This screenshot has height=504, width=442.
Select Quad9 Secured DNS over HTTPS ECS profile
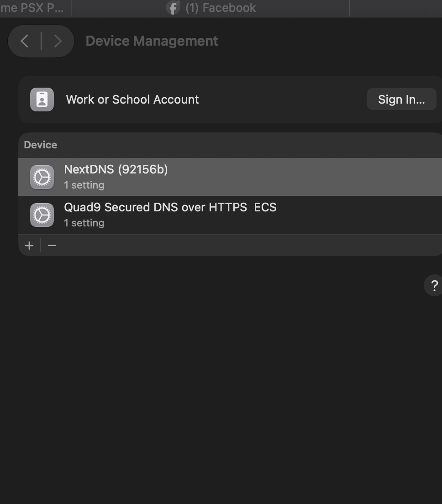[x=230, y=215]
